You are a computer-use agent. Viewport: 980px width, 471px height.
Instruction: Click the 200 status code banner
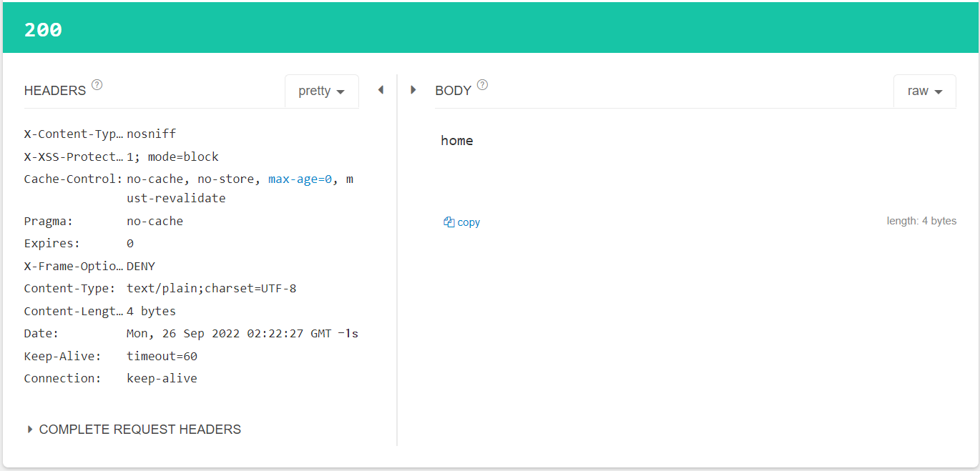click(44, 30)
